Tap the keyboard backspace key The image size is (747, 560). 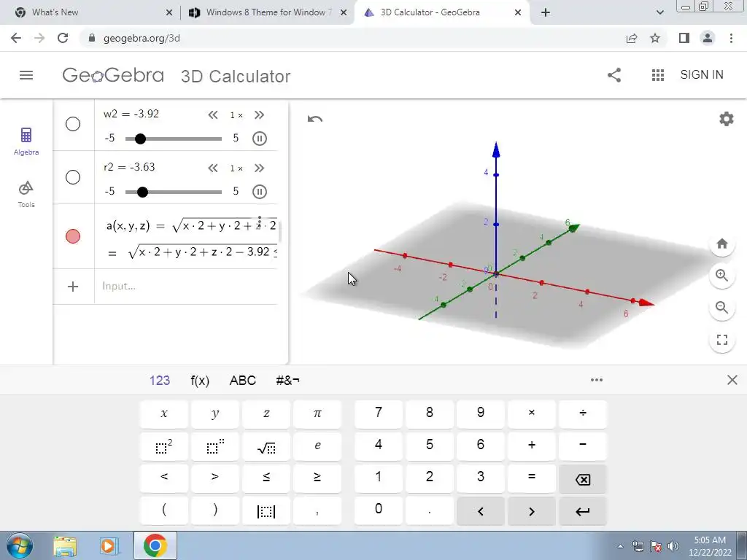pyautogui.click(x=583, y=478)
